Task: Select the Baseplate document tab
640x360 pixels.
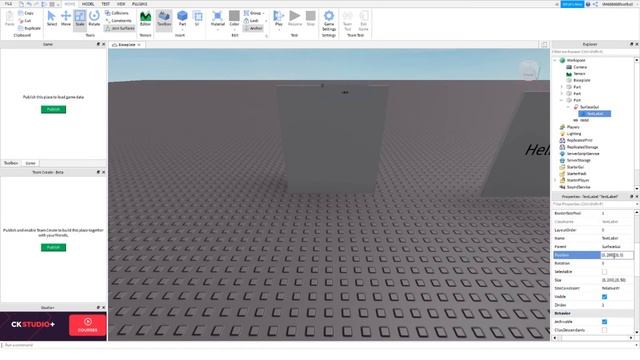Action: (x=127, y=44)
